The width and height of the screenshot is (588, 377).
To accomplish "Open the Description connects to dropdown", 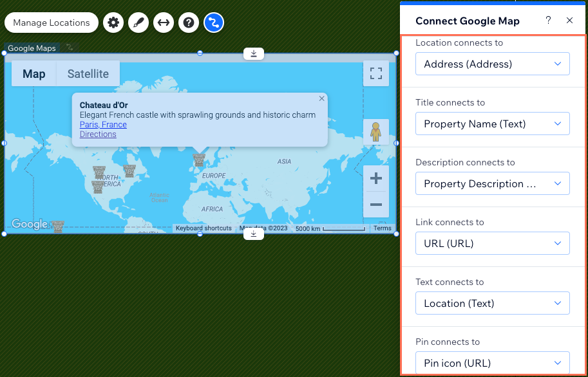I will 493,183.
